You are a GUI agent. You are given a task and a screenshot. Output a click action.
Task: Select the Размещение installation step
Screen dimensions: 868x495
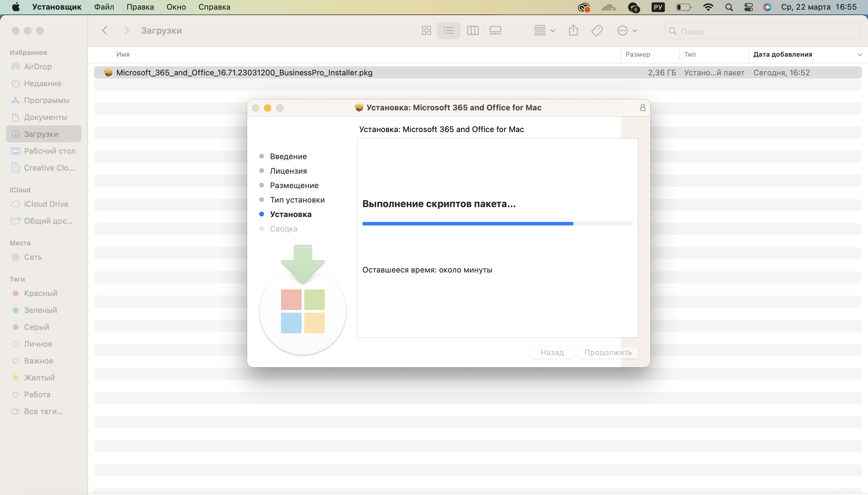tap(294, 185)
